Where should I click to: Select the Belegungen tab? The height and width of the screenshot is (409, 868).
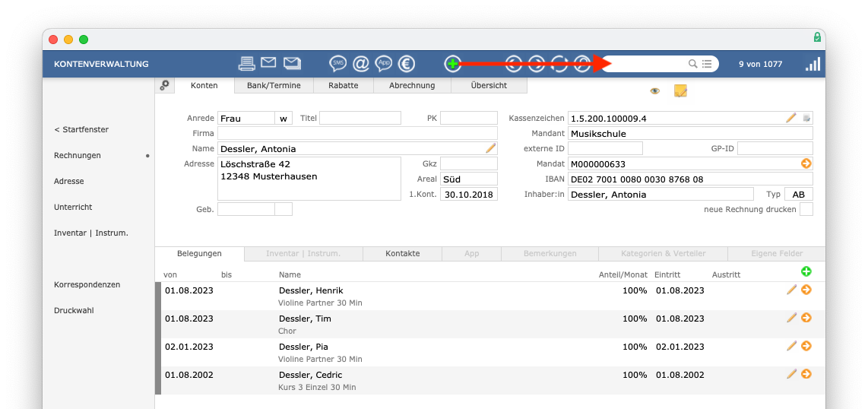click(199, 253)
